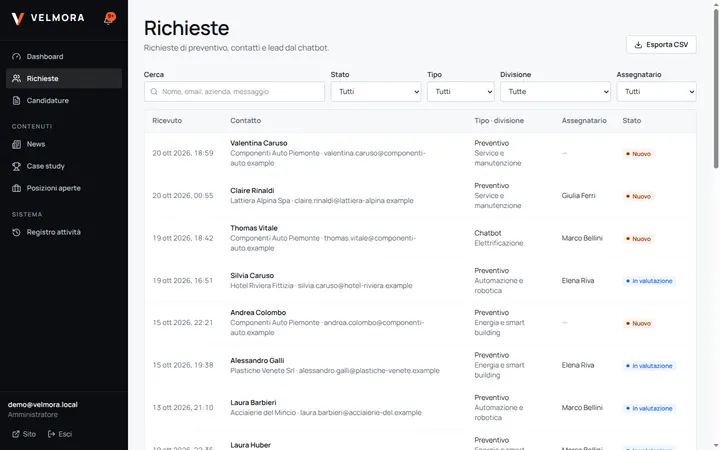Open the Divisione filter dropdown

coord(555,91)
